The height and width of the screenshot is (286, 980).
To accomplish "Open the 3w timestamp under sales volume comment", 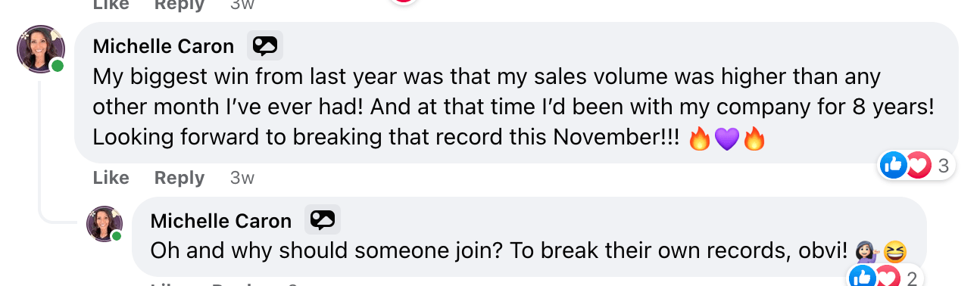I will pyautogui.click(x=242, y=178).
